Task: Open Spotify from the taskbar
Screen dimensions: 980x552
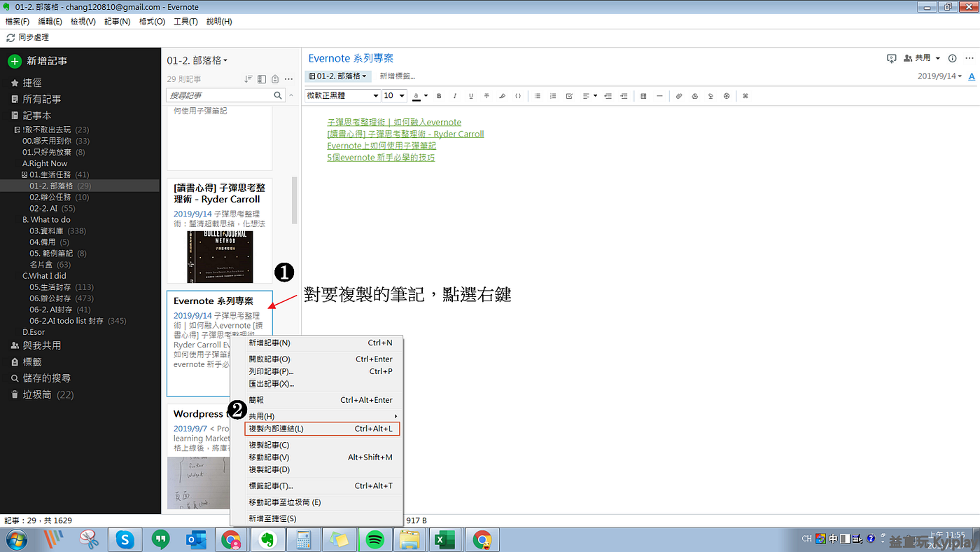Action: [x=375, y=539]
